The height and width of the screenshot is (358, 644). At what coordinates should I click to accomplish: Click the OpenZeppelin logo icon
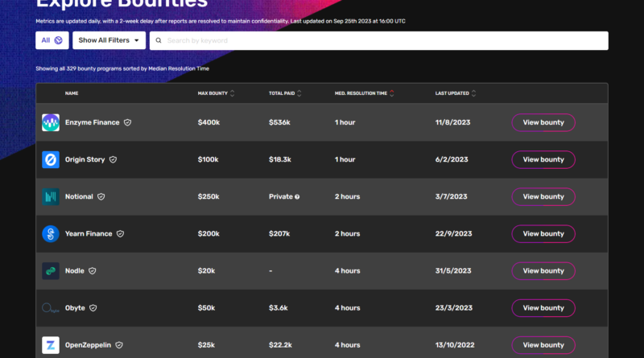coord(51,344)
